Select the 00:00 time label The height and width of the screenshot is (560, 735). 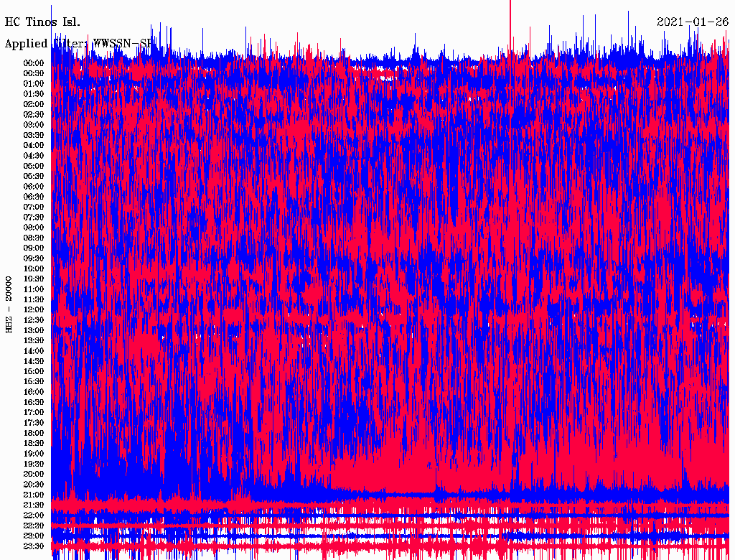[x=33, y=63]
